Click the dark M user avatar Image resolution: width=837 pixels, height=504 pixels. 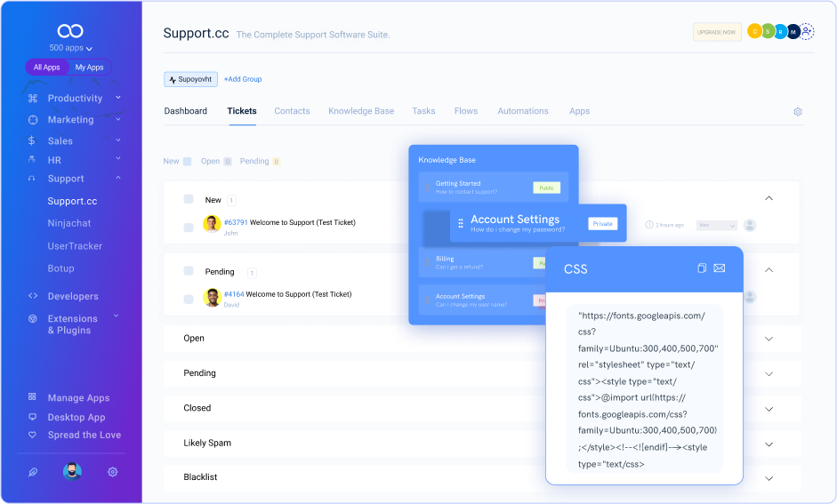tap(793, 32)
